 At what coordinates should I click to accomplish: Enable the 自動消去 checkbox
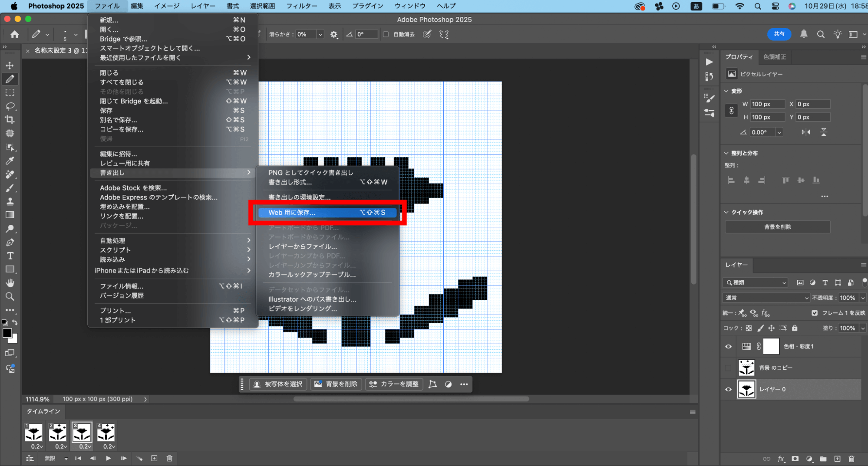(x=386, y=34)
